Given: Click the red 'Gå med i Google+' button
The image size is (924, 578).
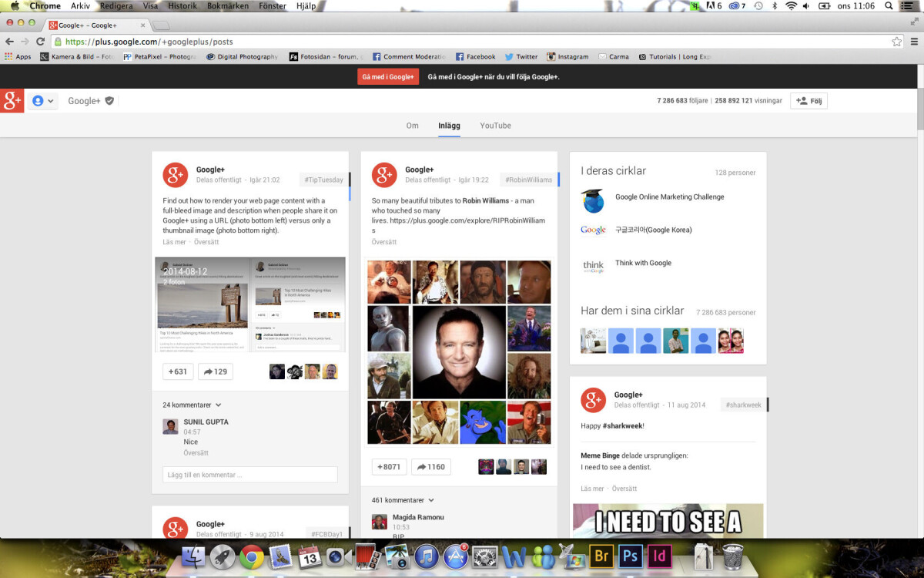Looking at the screenshot, I should [x=388, y=77].
